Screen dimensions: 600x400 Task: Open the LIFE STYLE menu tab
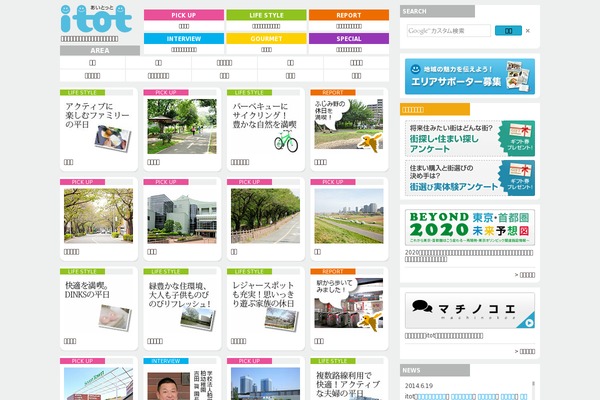point(266,15)
